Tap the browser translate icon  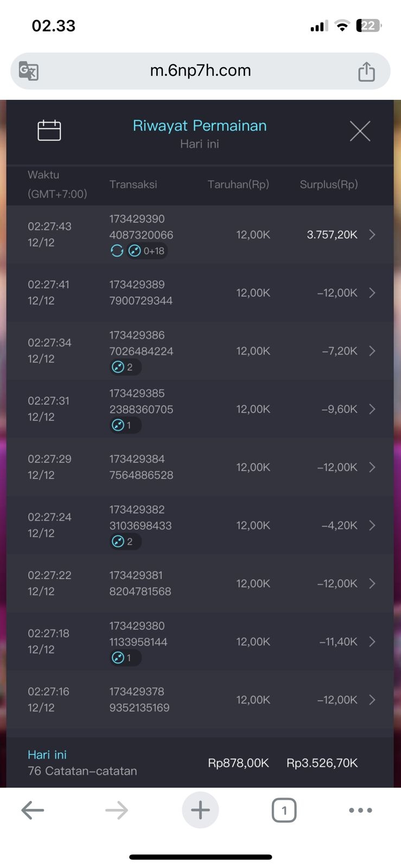click(x=28, y=71)
